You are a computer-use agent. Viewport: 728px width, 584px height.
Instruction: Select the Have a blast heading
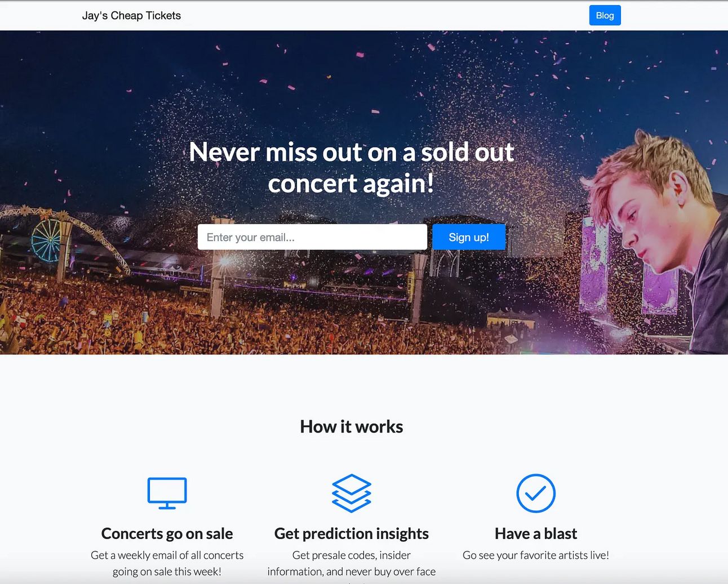tap(536, 533)
